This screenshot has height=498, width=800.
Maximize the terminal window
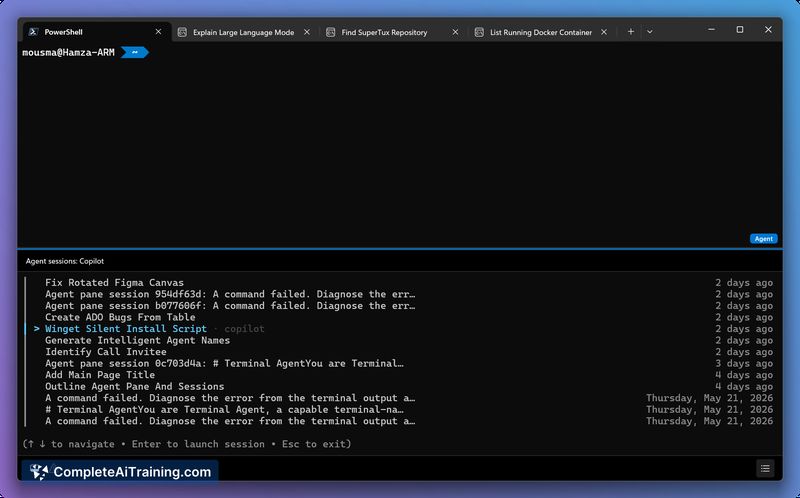click(x=740, y=30)
